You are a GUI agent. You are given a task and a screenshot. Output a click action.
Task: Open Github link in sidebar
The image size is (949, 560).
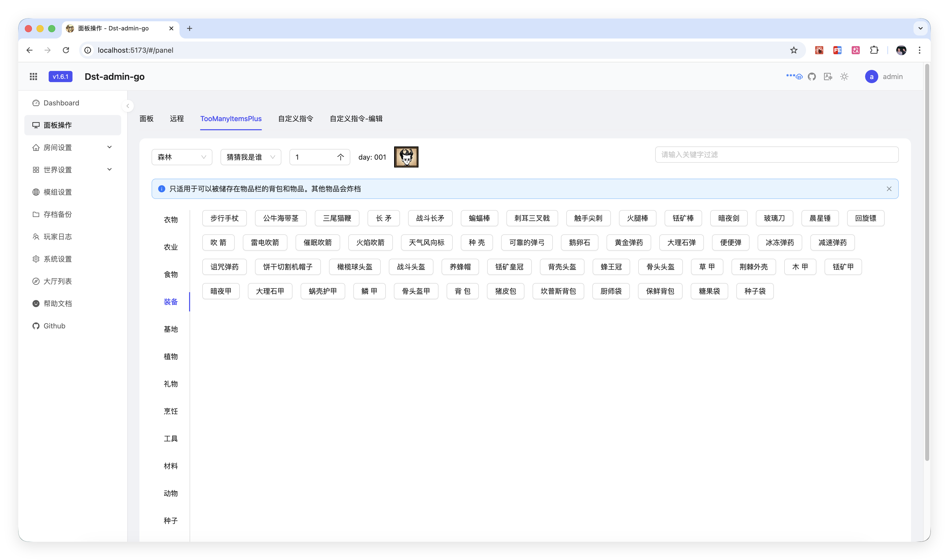point(72,326)
